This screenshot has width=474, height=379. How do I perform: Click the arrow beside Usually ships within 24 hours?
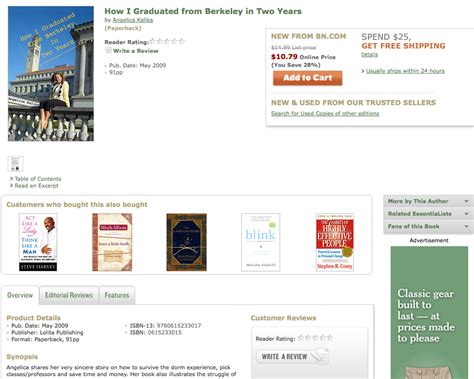pyautogui.click(x=363, y=71)
